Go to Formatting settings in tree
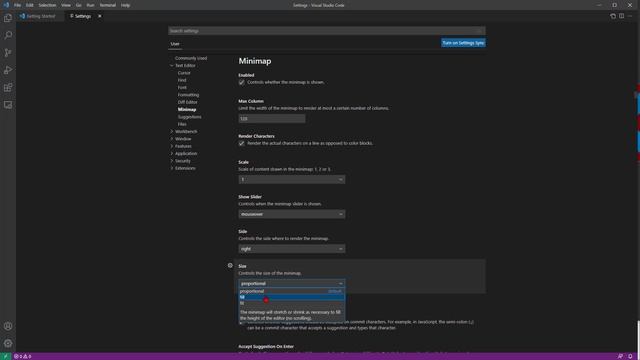 (x=189, y=95)
